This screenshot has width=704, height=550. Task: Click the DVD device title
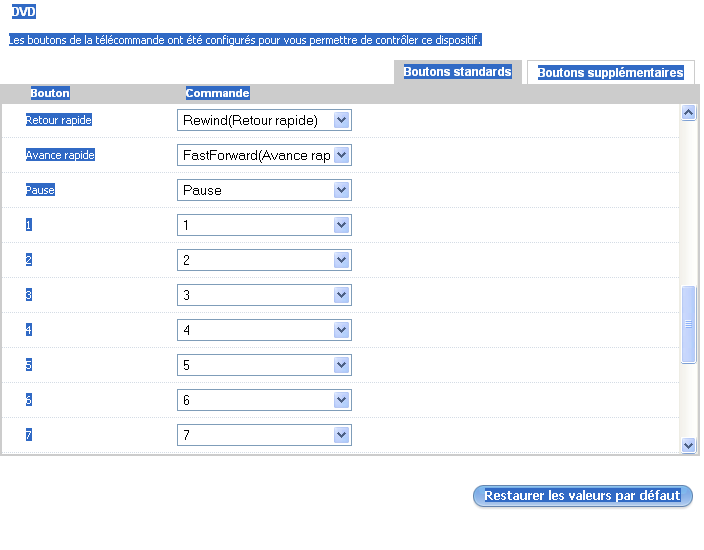pos(22,11)
